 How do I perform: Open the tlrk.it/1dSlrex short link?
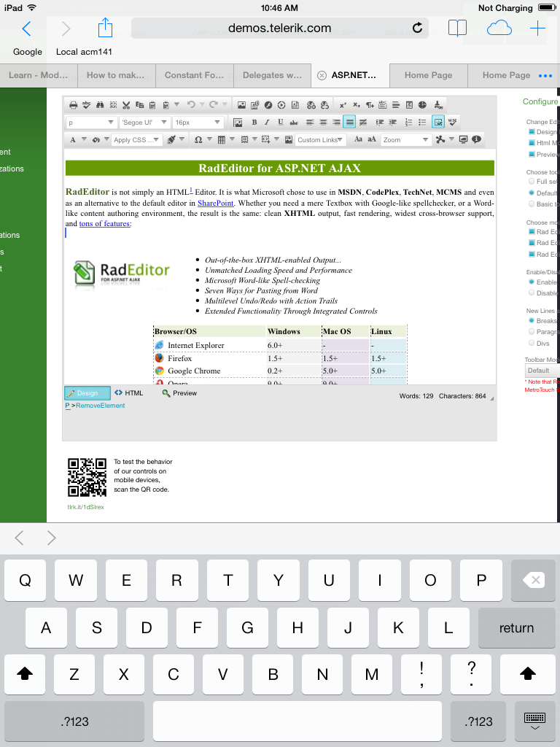[x=86, y=507]
